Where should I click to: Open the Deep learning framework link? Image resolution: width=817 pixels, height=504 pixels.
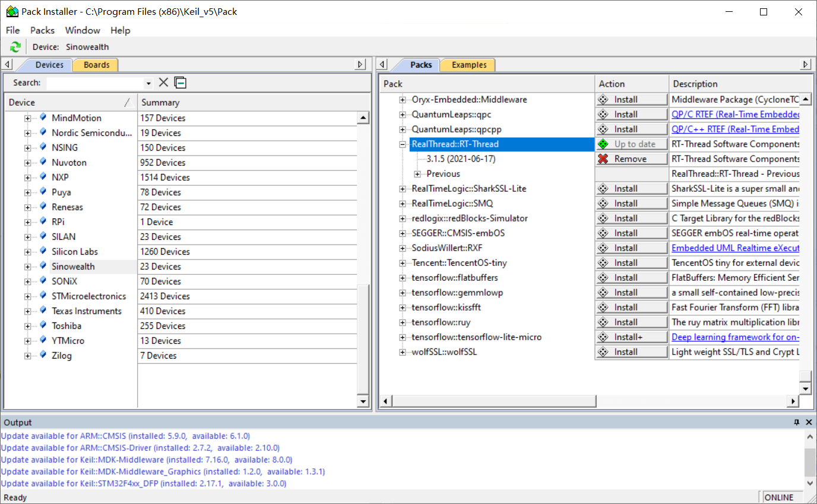click(735, 337)
